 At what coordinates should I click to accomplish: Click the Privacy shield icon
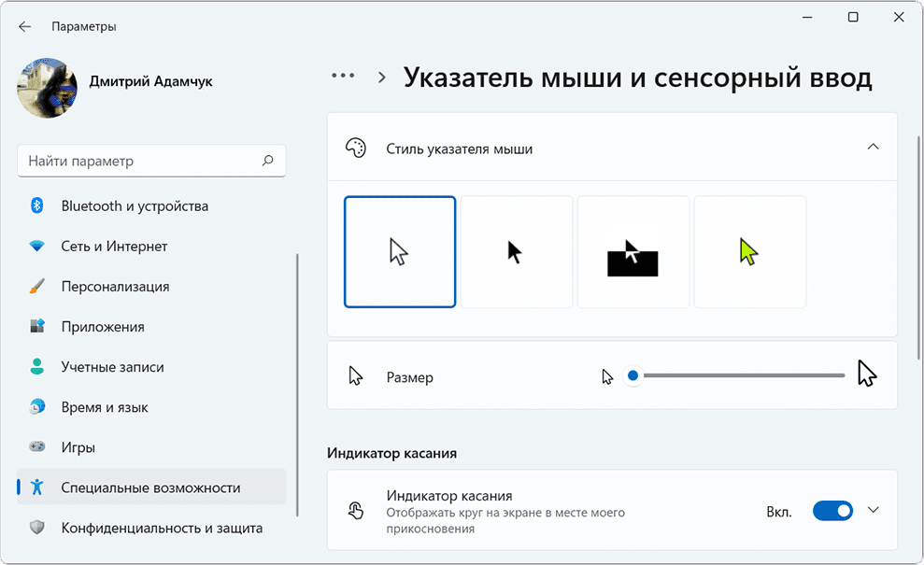37,528
